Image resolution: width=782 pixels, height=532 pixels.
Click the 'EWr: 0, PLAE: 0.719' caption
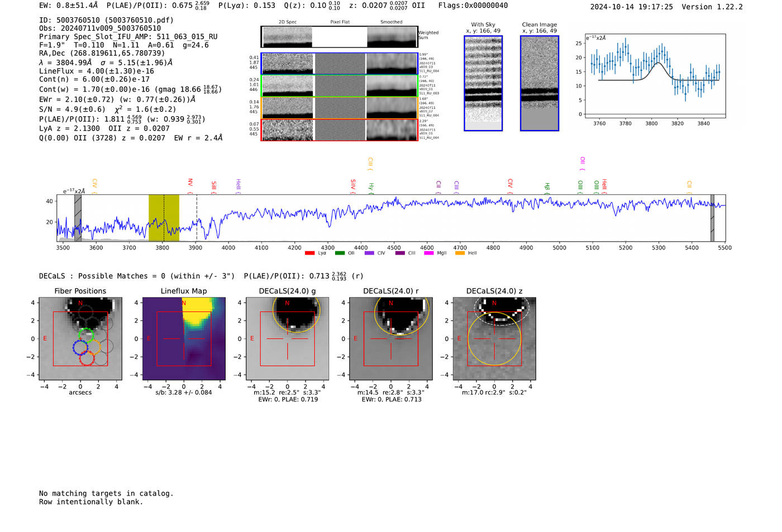point(288,399)
